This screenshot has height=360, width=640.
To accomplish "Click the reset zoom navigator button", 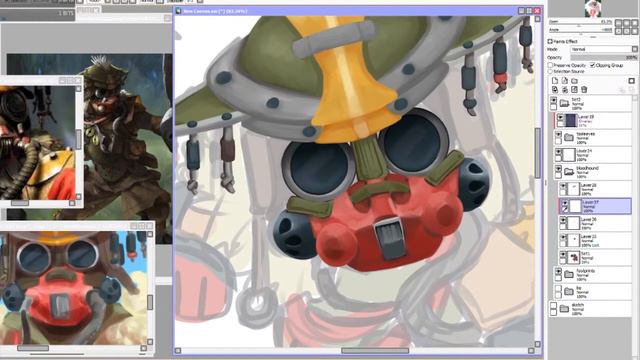I will [x=635, y=23].
